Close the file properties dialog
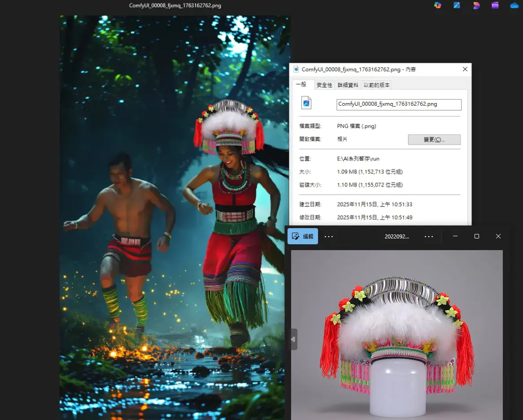The width and height of the screenshot is (523, 420). coord(465,69)
